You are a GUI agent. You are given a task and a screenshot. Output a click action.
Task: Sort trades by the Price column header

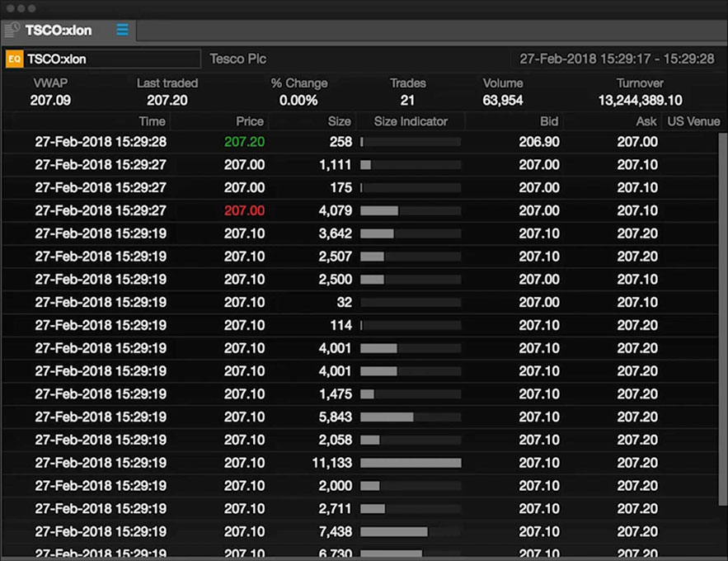click(x=249, y=121)
